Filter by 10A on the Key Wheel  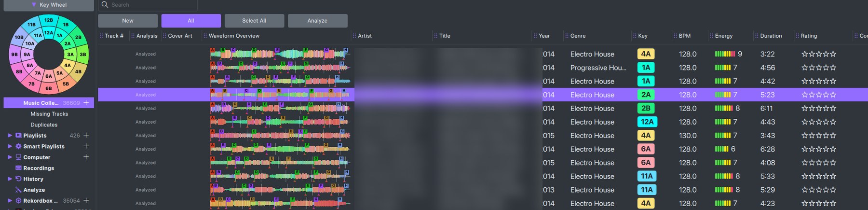[30, 43]
